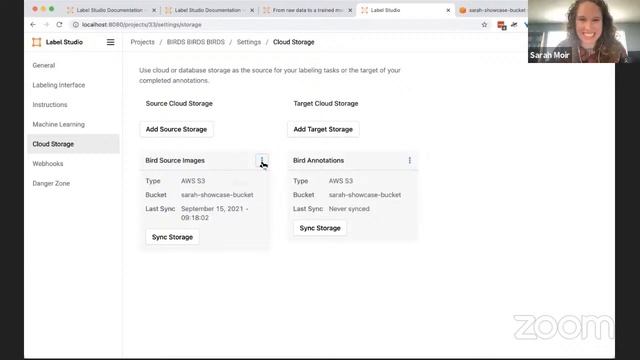Click 'Never synced' status text
The image size is (640, 360).
(349, 209)
